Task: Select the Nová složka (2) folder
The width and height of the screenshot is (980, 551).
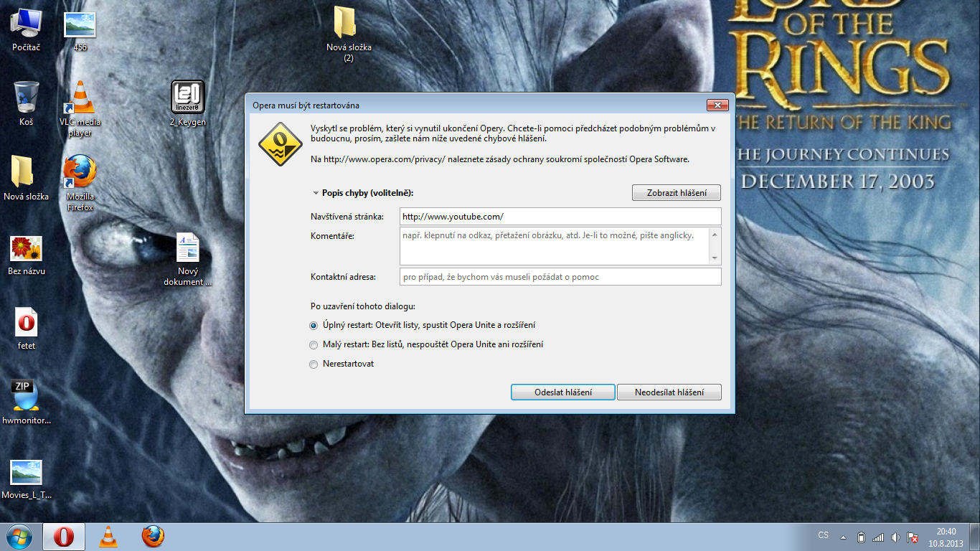Action: tap(349, 34)
